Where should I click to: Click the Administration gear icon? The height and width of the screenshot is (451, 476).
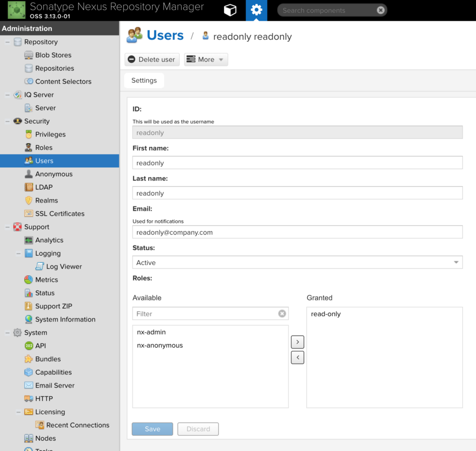pyautogui.click(x=256, y=10)
